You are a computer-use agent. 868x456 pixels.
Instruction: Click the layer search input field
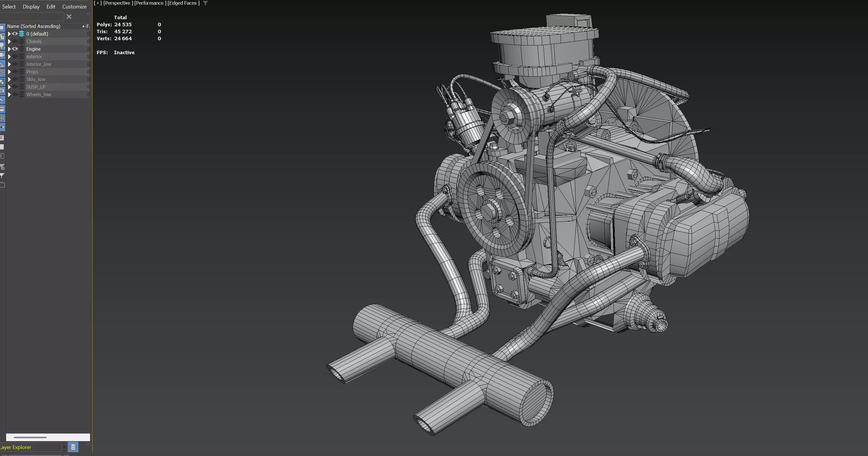tap(32, 17)
